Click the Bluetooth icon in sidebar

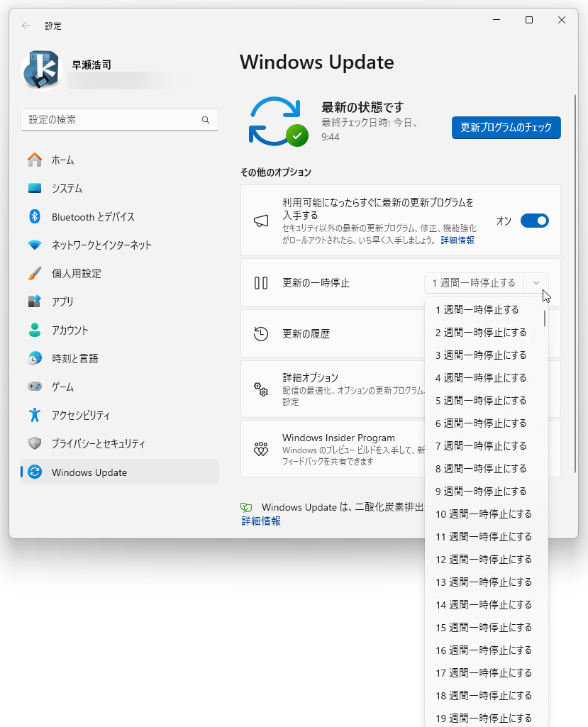point(35,216)
